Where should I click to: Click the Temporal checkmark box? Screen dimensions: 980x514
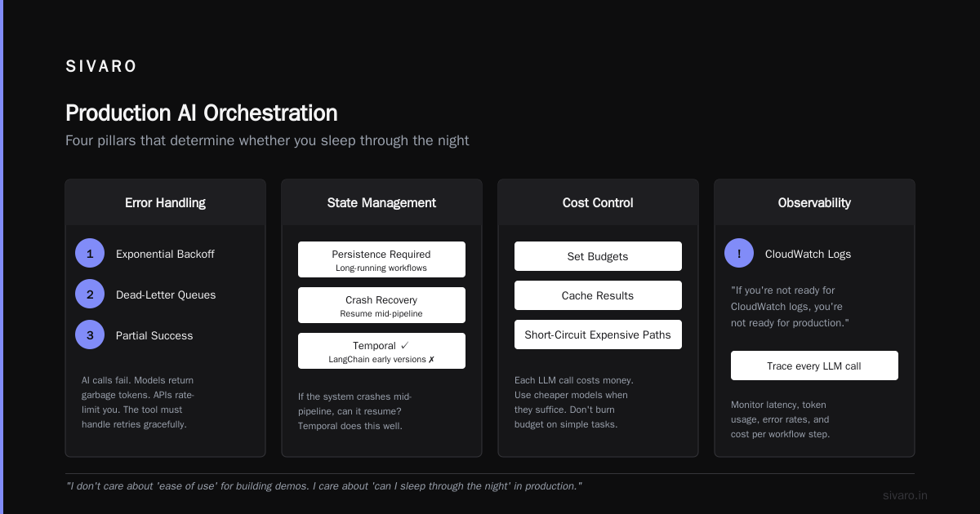(381, 351)
